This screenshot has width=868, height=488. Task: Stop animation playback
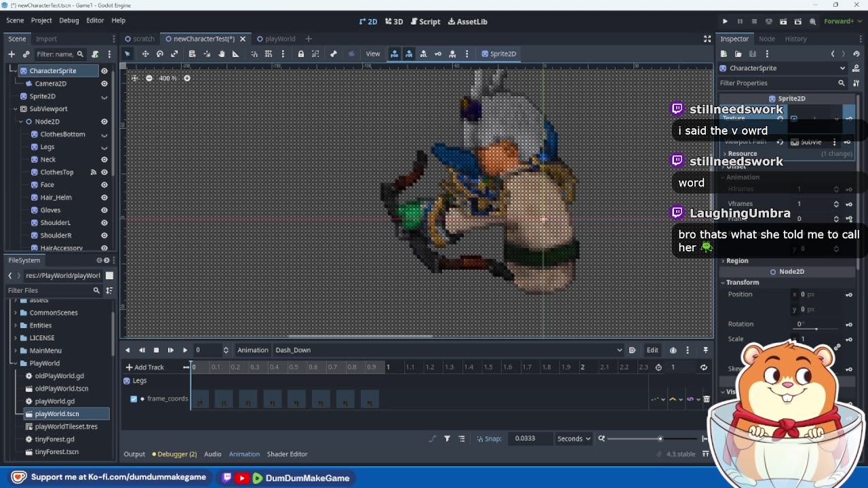click(156, 350)
